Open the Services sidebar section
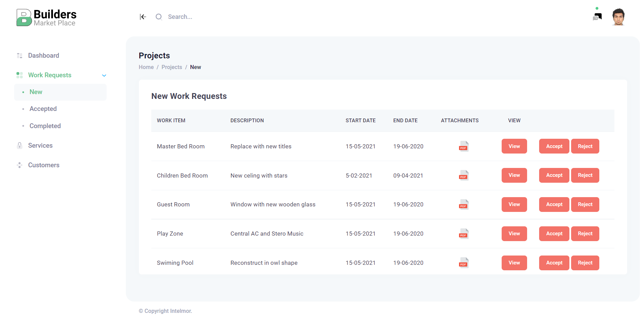644x317 pixels. coord(40,146)
